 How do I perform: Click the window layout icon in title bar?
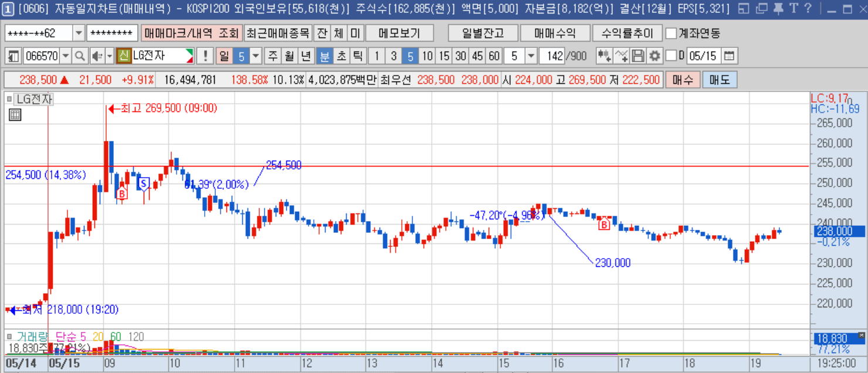point(744,9)
